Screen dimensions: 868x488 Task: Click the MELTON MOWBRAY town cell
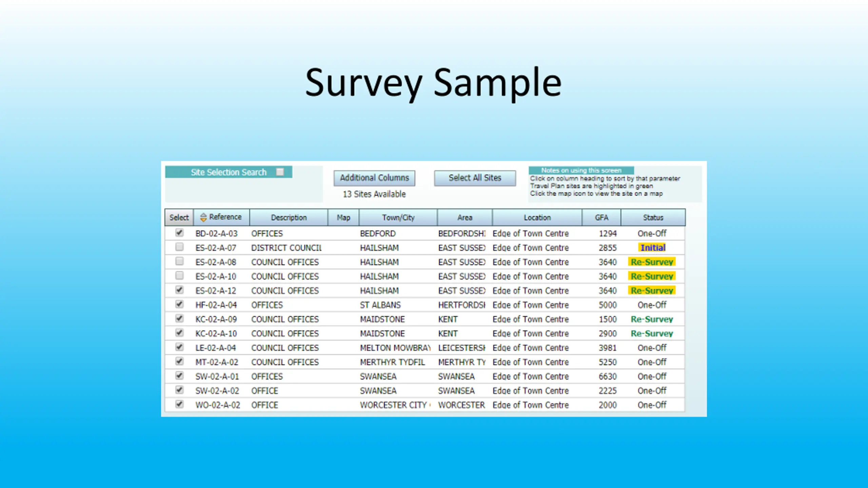tap(395, 348)
